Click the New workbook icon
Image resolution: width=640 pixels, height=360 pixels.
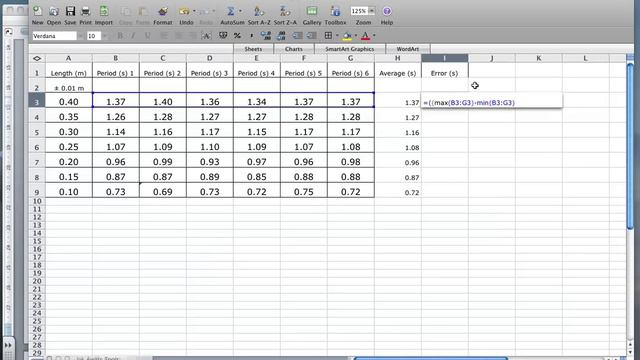coord(37,11)
